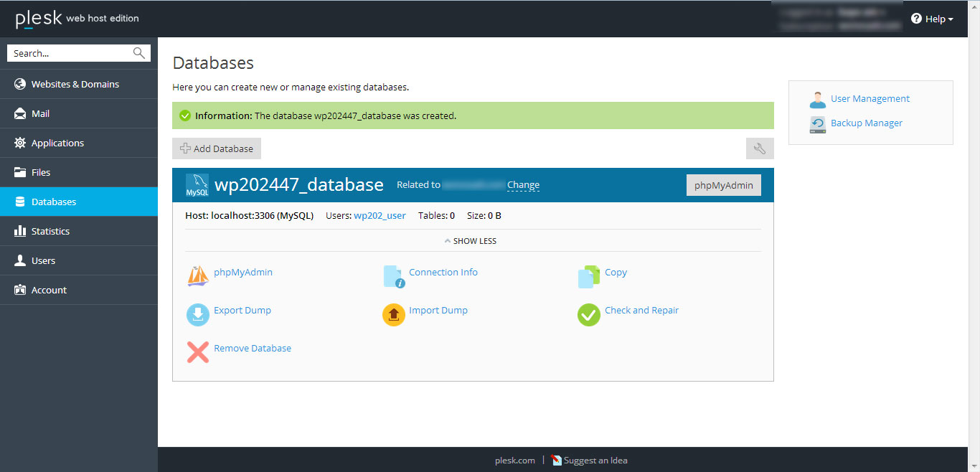Click the Backup Manager drive icon
Viewport: 980px width, 472px height.
pyautogui.click(x=818, y=125)
